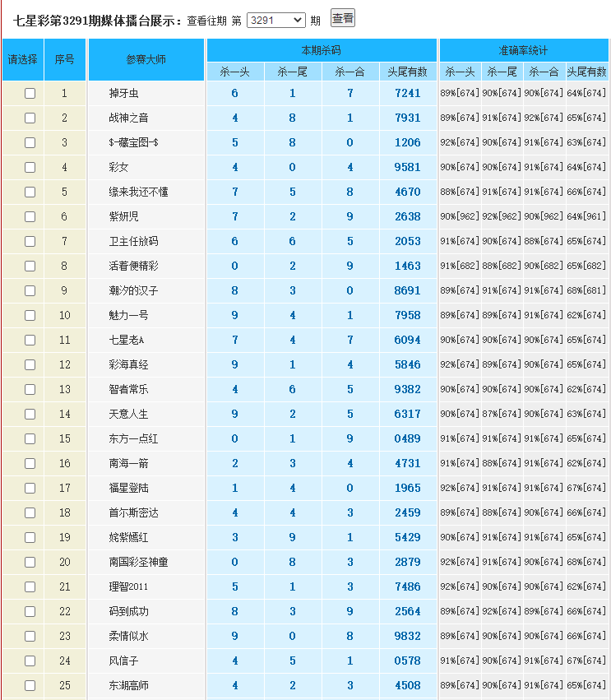Open the period dropdown showing 3291
The width and height of the screenshot is (611, 700).
point(275,20)
